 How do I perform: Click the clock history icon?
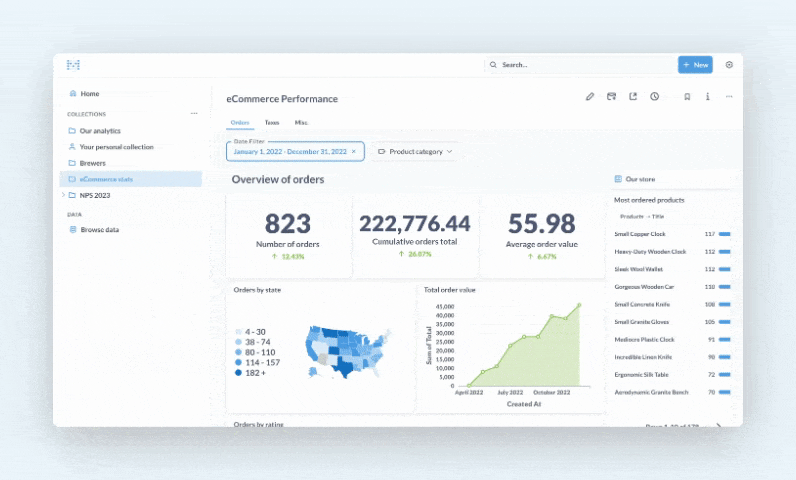(654, 97)
